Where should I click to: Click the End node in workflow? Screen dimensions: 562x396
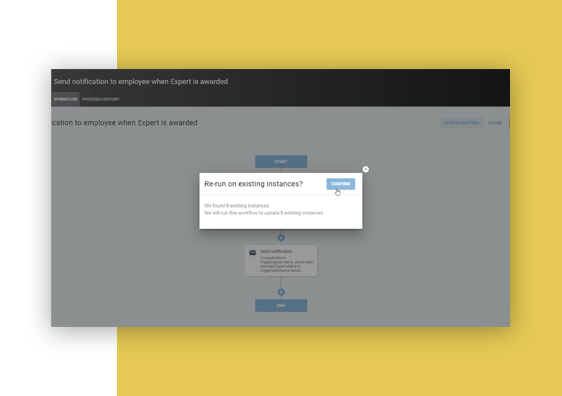click(281, 305)
